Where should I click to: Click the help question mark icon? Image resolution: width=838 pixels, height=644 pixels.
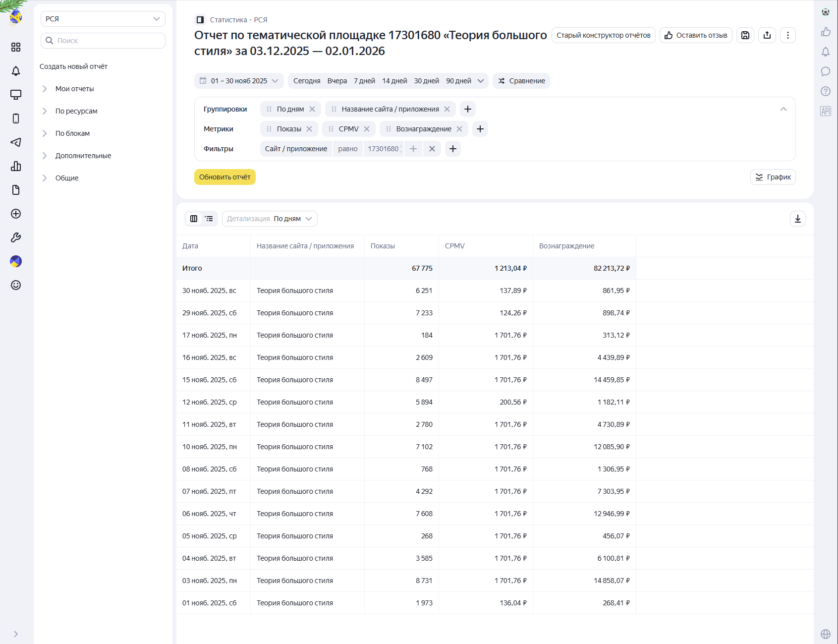click(826, 91)
